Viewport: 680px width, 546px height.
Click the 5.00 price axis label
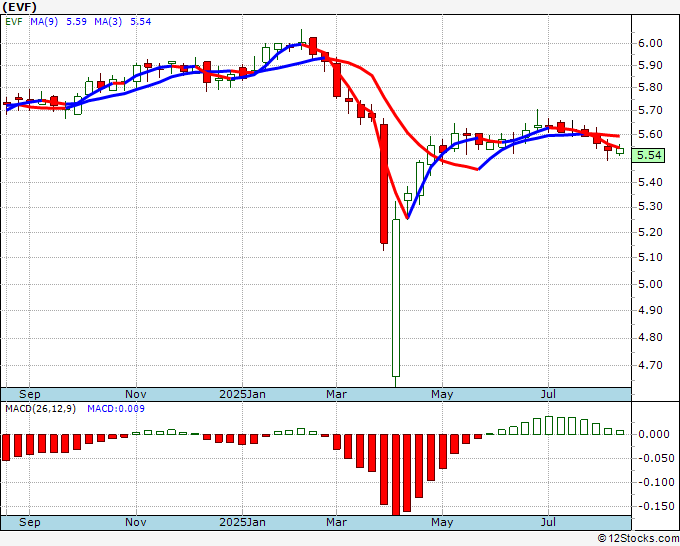(650, 284)
